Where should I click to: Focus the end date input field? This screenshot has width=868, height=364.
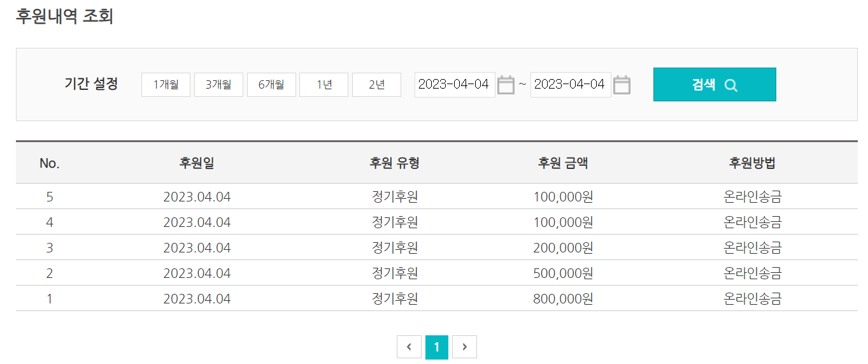[571, 85]
